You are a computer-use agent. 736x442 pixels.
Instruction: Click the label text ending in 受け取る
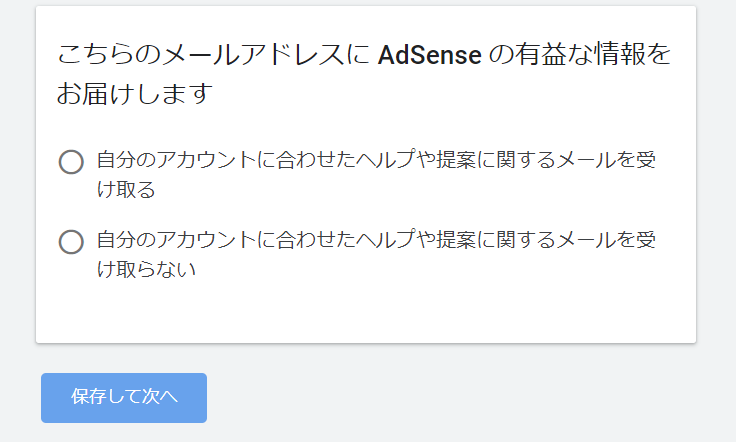pos(375,174)
